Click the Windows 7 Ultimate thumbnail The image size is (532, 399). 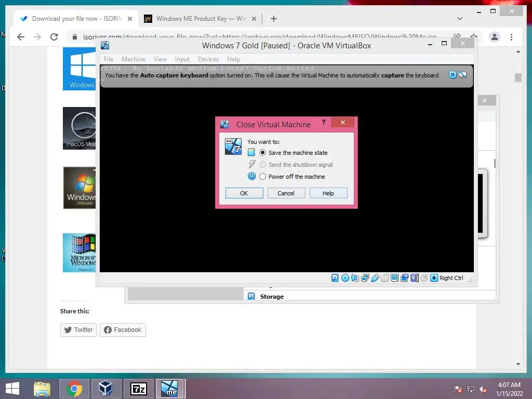pyautogui.click(x=79, y=188)
